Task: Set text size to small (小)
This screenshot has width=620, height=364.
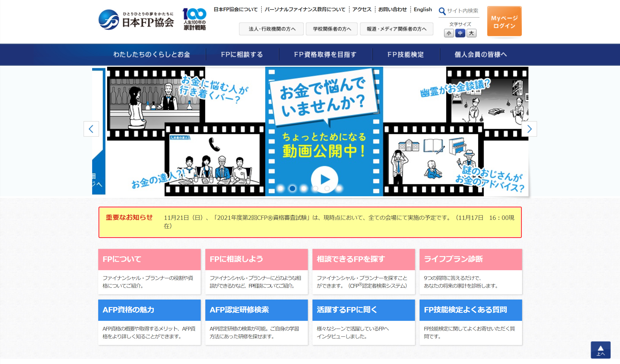Action: pos(449,33)
